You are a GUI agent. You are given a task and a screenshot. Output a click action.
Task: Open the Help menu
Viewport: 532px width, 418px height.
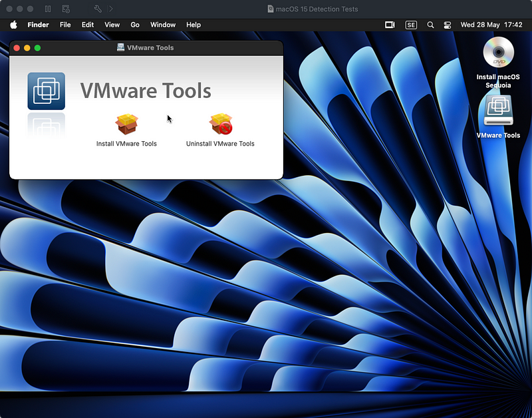coord(194,25)
